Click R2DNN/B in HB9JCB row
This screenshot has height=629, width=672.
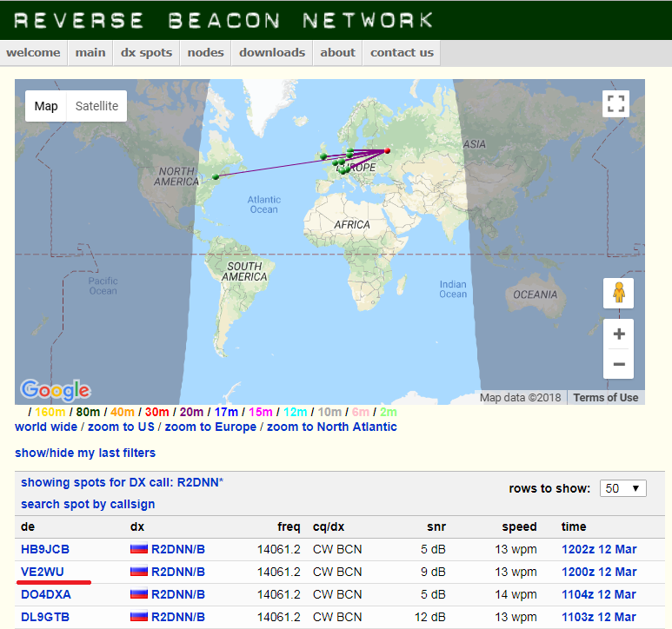point(178,549)
